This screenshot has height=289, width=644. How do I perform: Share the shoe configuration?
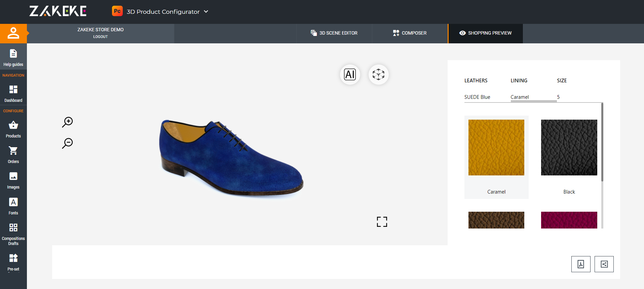pyautogui.click(x=604, y=264)
